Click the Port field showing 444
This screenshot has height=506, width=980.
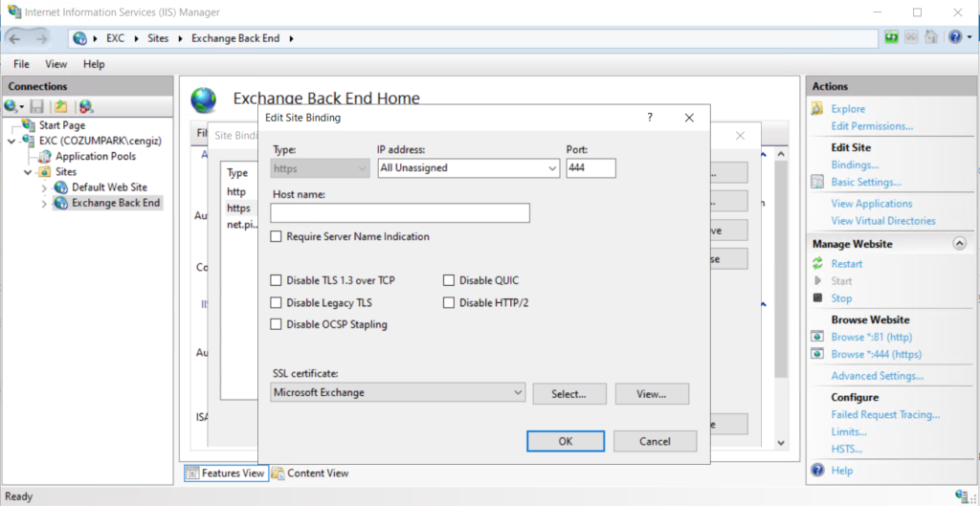pos(591,168)
